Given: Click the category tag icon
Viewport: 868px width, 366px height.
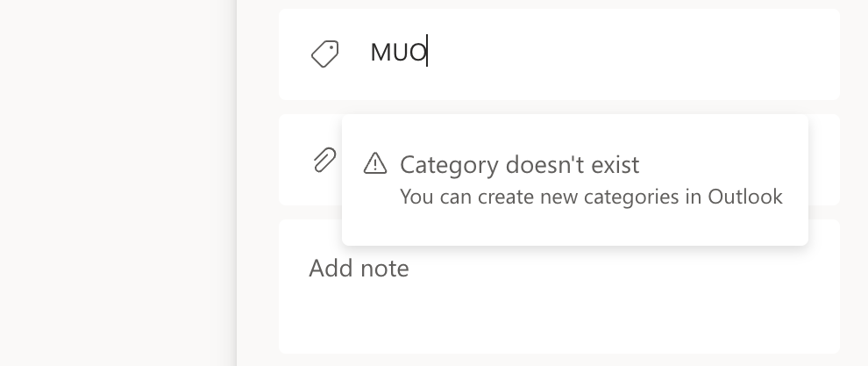Looking at the screenshot, I should (325, 54).
